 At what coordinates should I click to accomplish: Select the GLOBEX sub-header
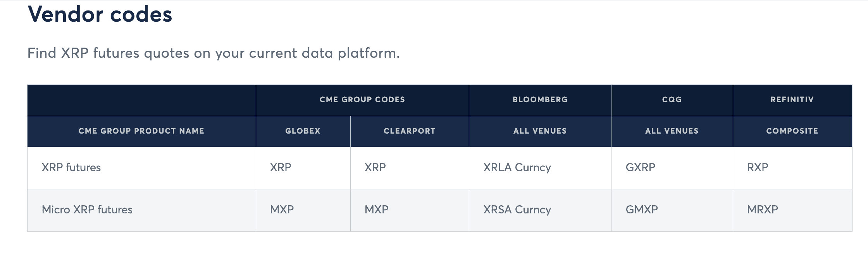pos(303,131)
